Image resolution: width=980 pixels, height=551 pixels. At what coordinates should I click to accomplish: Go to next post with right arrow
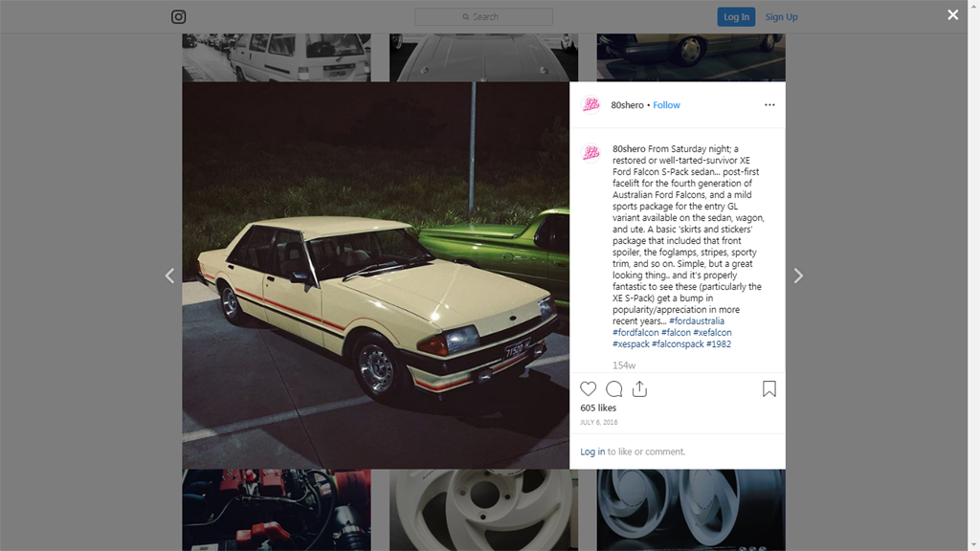(x=798, y=275)
